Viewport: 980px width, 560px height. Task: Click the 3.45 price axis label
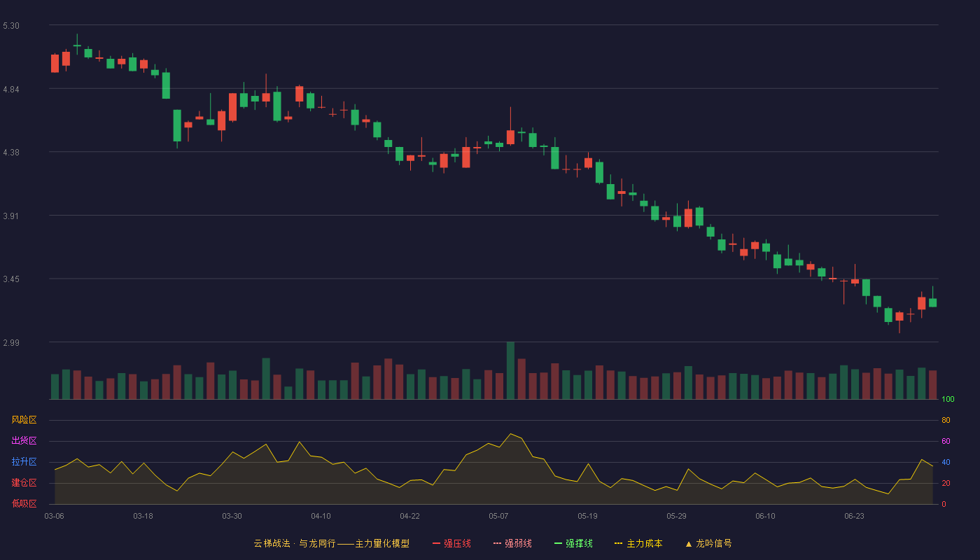click(11, 279)
